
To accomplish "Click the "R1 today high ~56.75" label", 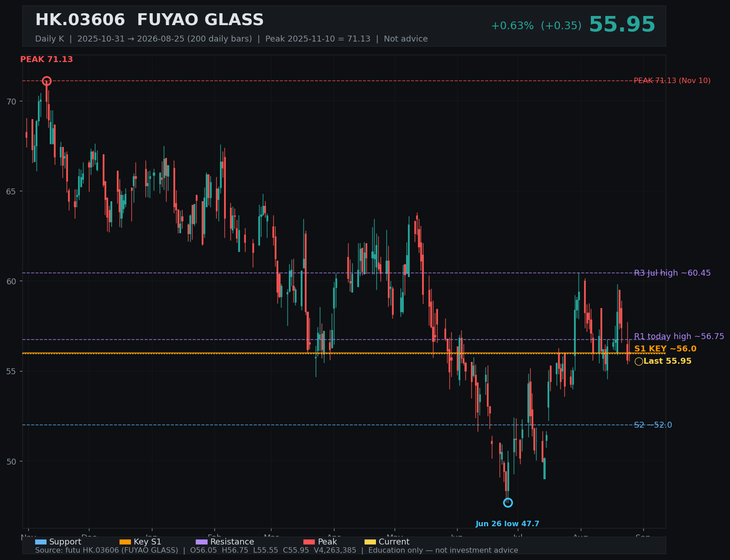I will [x=679, y=336].
